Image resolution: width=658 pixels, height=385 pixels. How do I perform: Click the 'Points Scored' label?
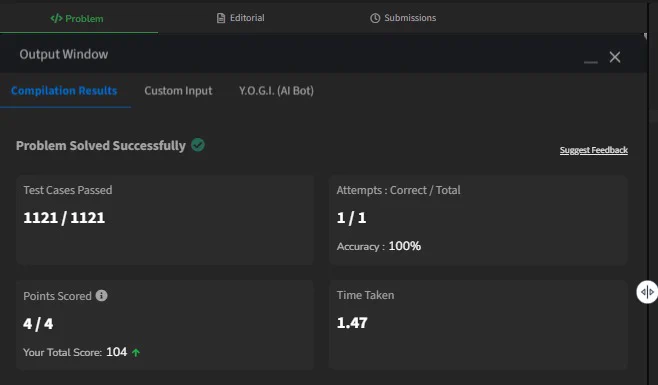pyautogui.click(x=57, y=296)
